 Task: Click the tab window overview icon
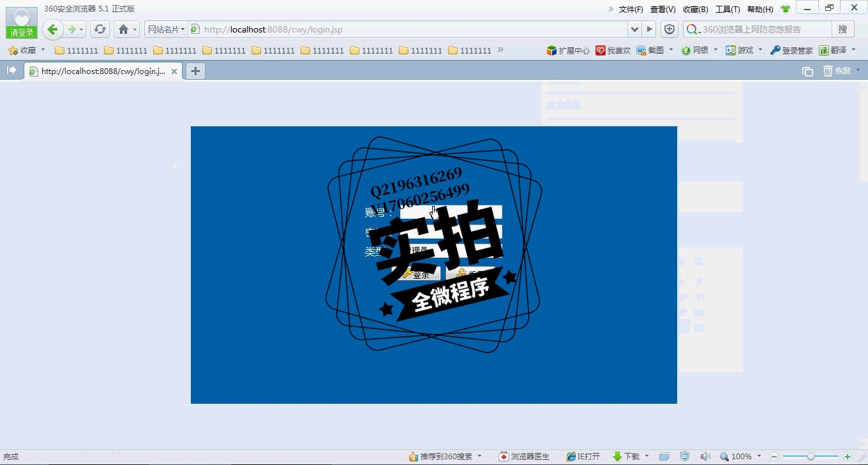807,71
